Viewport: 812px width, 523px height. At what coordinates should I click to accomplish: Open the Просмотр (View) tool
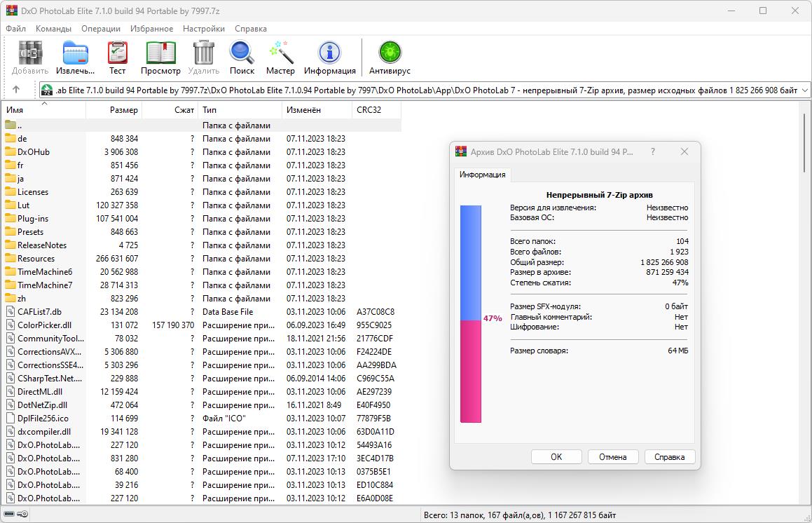(160, 52)
